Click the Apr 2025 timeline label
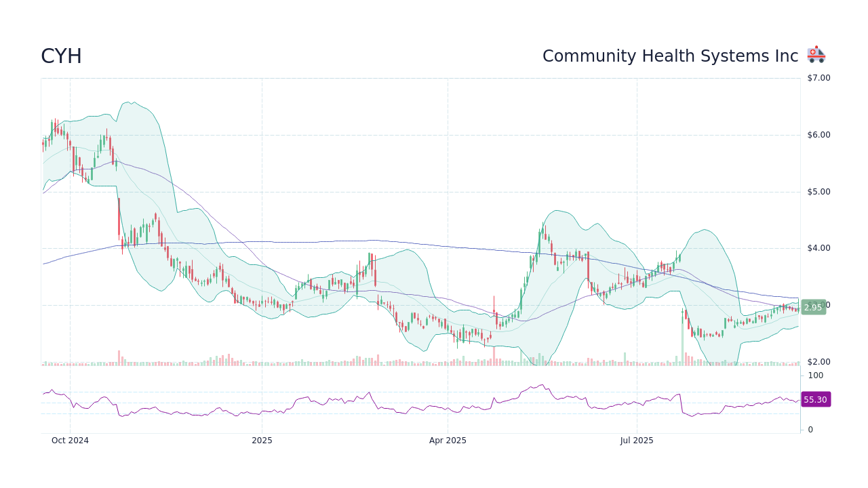The image size is (868, 488). pos(447,440)
